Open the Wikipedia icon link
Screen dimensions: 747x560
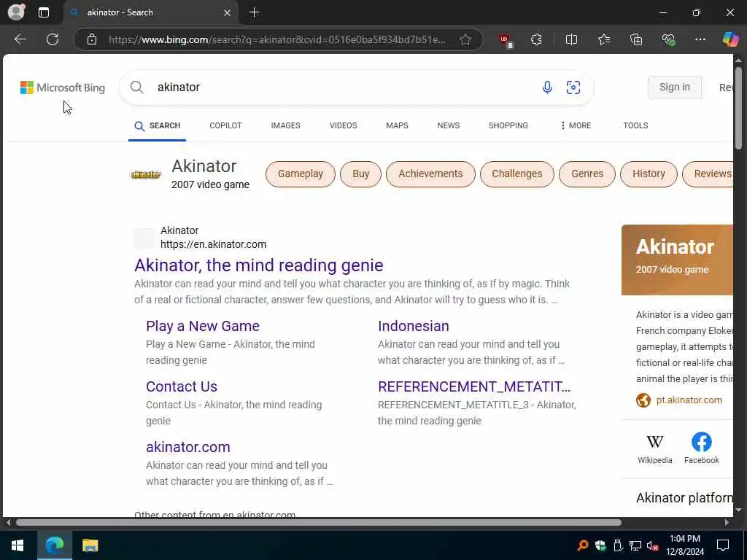pos(654,448)
